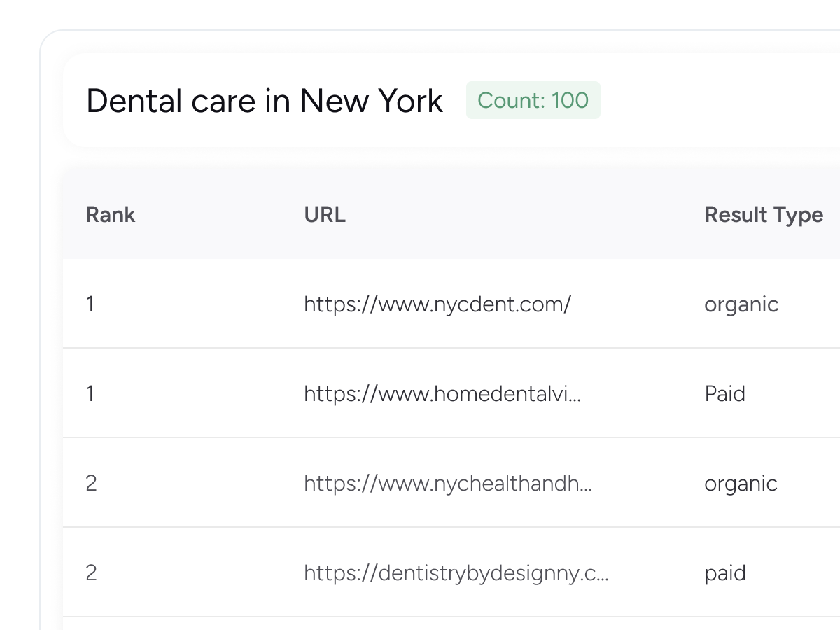Open the nycdent.com URL link
Screen dimensions: 840x630
tap(437, 304)
